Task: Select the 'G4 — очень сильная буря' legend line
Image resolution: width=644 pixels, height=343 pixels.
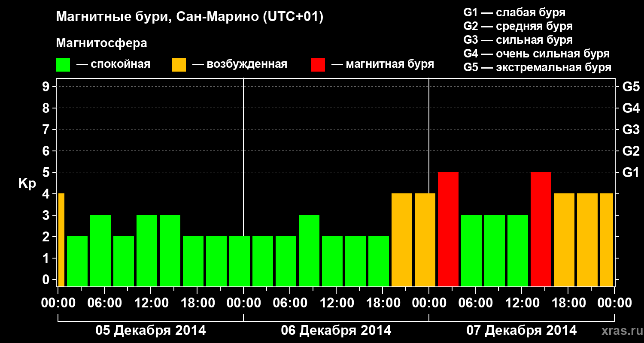Action: [x=537, y=54]
